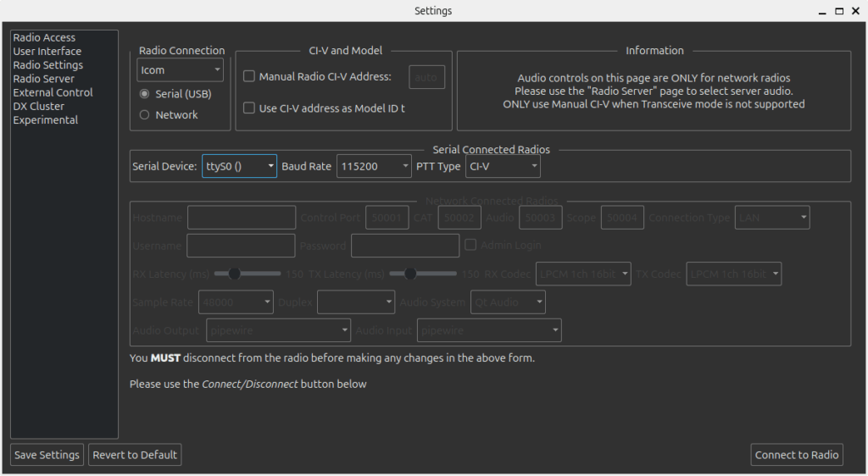Toggle Use CI-V address as Model ID
Image resolution: width=868 pixels, height=476 pixels.
tap(325, 108)
